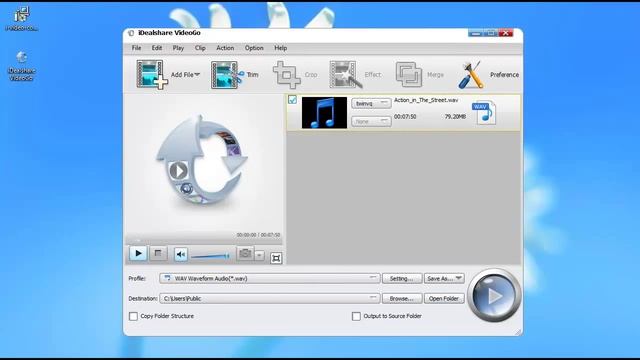Open the Profile format dropdown
This screenshot has height=360, width=640.
point(269,278)
